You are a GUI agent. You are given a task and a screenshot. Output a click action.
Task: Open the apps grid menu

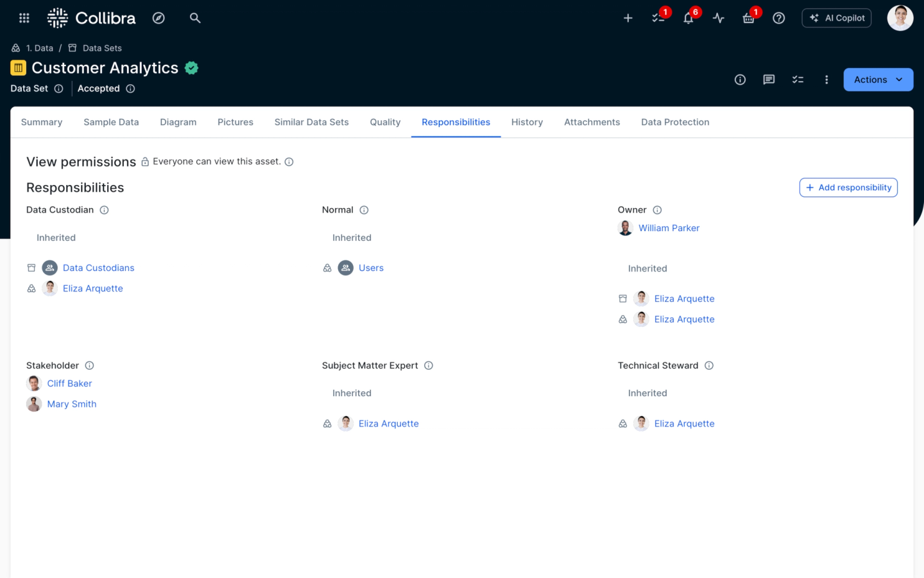tap(24, 18)
